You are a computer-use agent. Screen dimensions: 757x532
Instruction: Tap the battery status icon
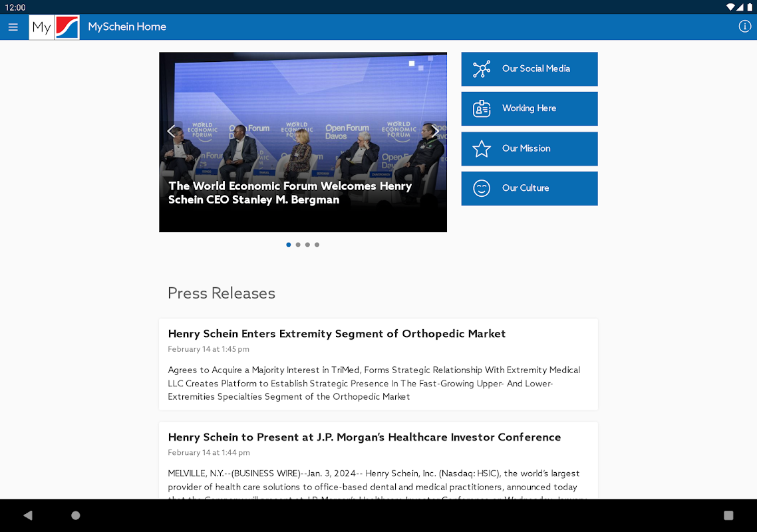[750, 7]
